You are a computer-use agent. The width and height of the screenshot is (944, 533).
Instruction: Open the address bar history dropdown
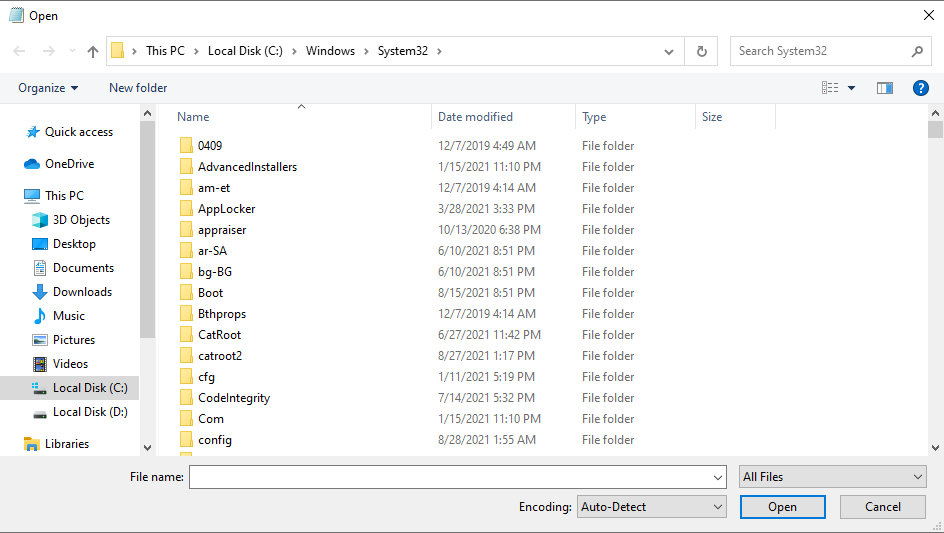tap(669, 51)
